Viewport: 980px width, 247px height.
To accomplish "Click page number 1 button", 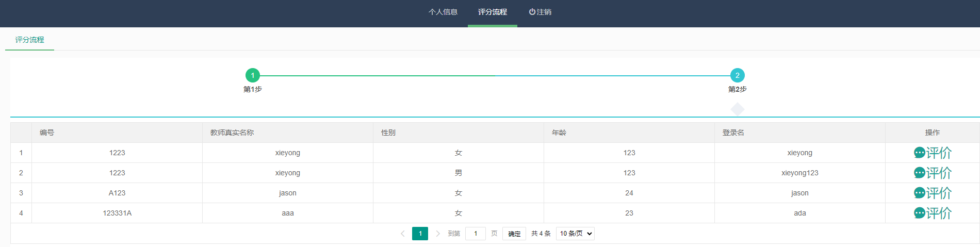I will tap(420, 234).
